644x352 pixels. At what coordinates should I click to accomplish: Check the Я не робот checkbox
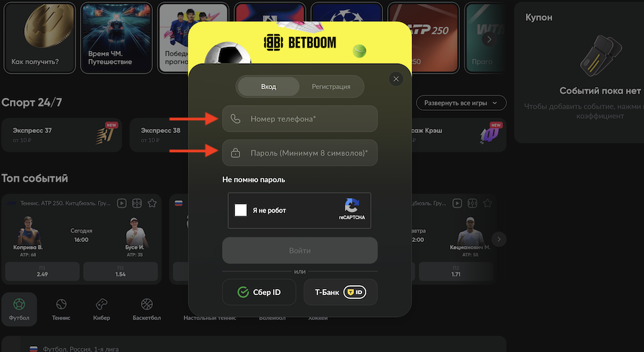pyautogui.click(x=241, y=210)
